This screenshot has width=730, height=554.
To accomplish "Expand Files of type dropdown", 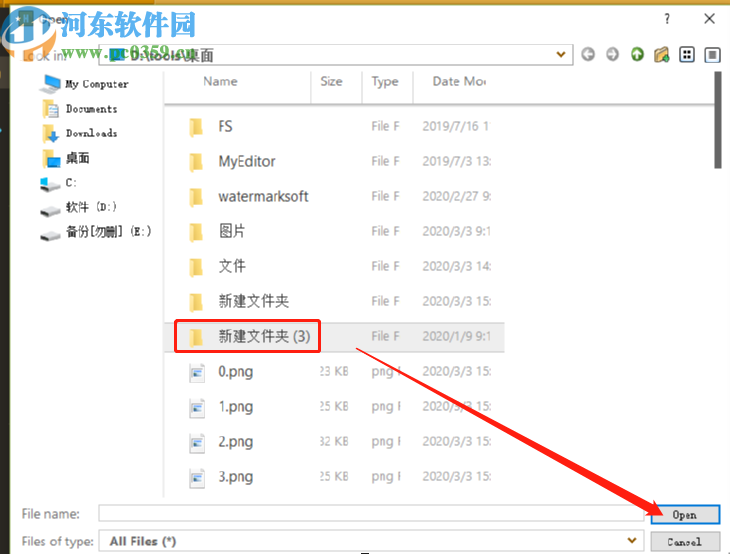I will pos(632,540).
